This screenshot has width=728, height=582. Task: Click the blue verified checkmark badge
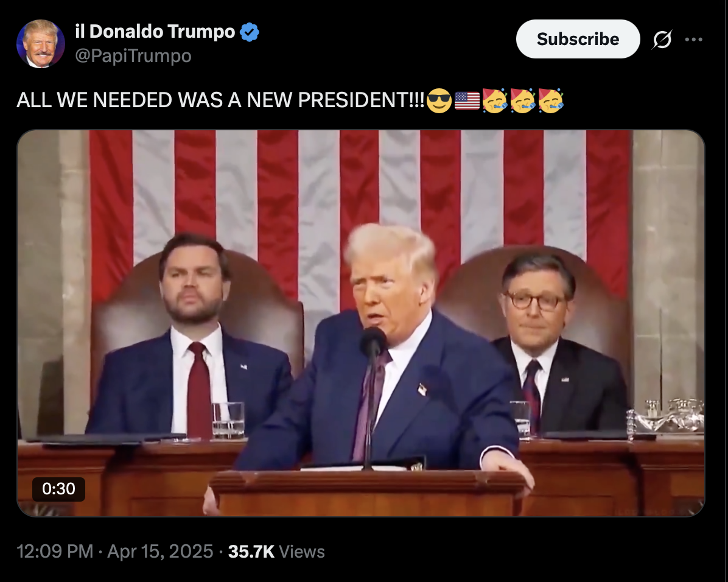pyautogui.click(x=250, y=32)
